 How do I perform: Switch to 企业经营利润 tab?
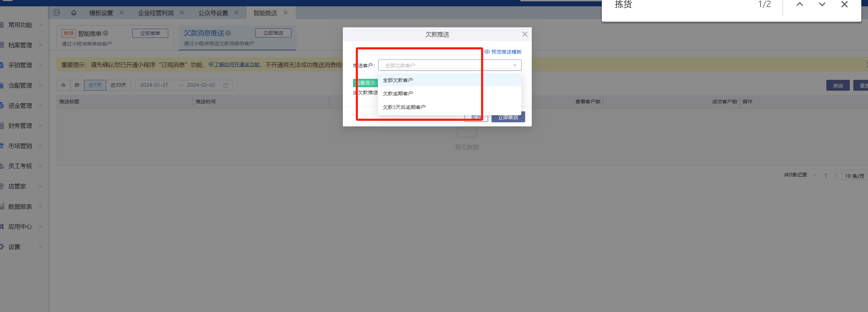pyautogui.click(x=156, y=13)
